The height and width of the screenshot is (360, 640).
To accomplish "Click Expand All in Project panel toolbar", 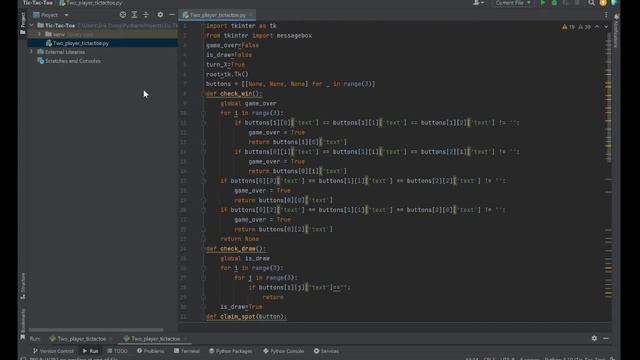I will point(134,15).
